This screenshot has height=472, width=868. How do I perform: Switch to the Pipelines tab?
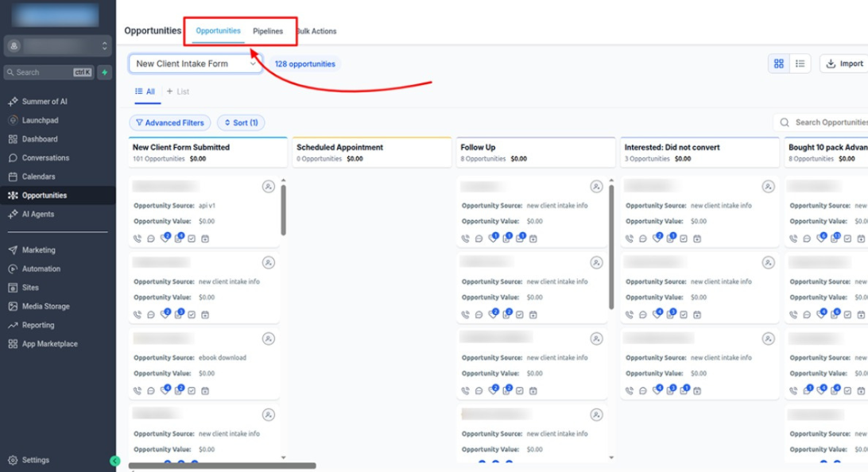(268, 32)
